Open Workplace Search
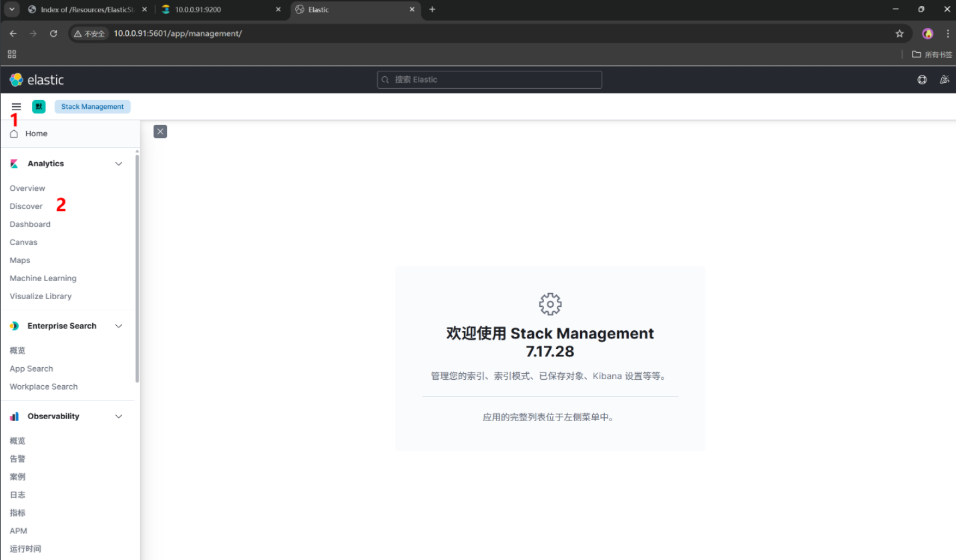This screenshot has width=956, height=560. [x=43, y=386]
